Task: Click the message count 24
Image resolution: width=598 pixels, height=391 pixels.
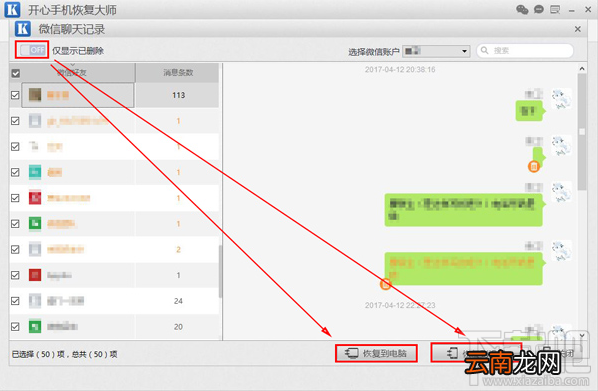Action: [x=178, y=301]
